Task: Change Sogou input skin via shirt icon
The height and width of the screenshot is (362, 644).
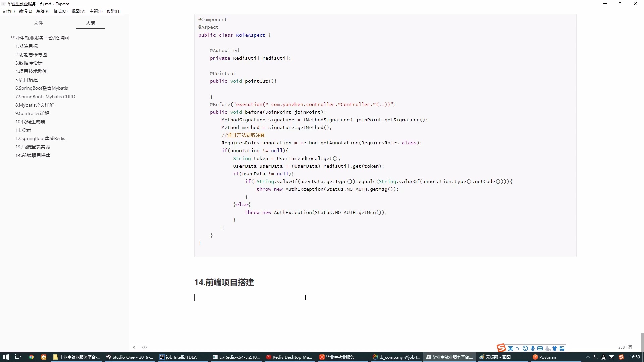Action: coord(555,348)
